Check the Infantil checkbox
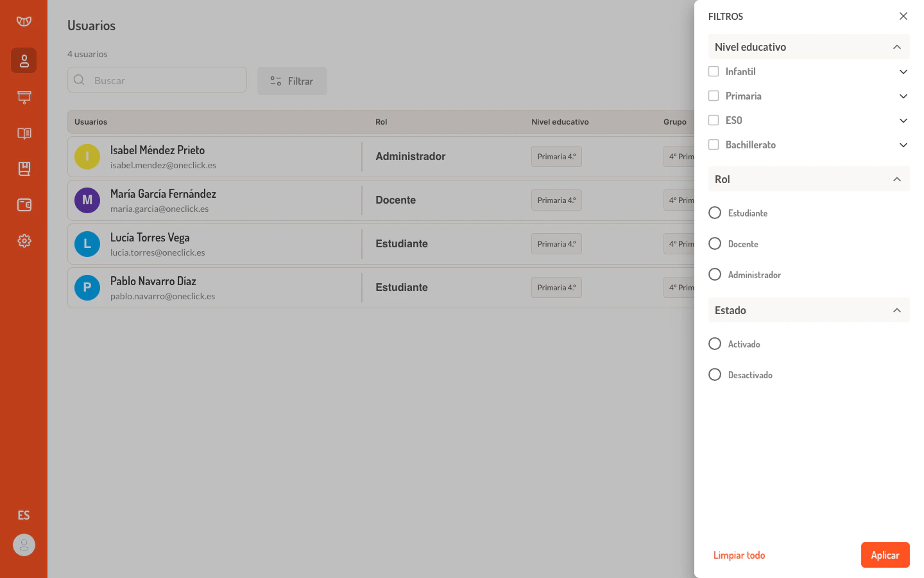 714,71
